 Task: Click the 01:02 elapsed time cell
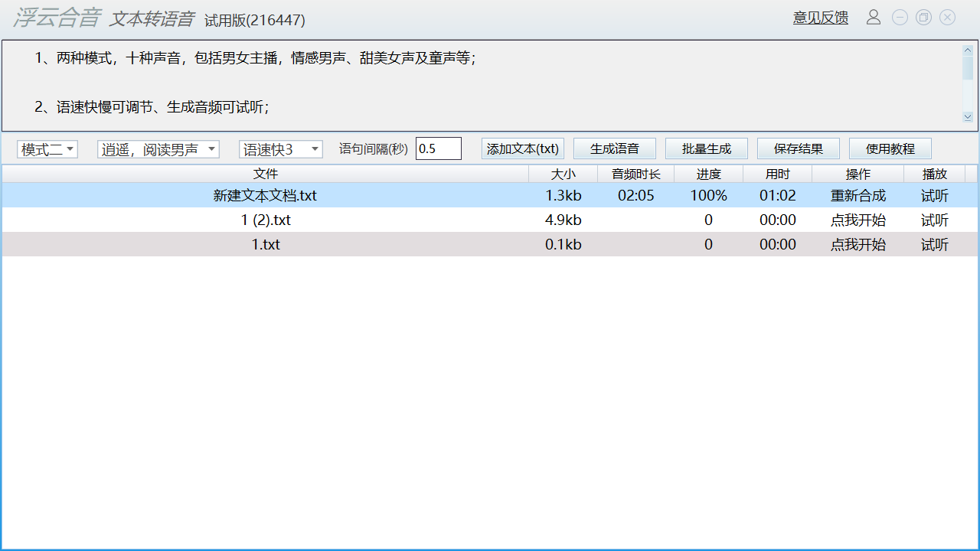click(x=778, y=196)
